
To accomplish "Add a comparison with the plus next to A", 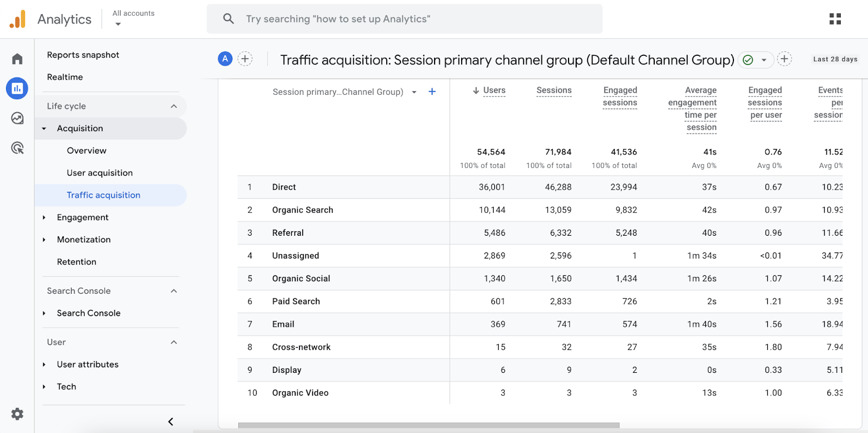I will [x=245, y=59].
